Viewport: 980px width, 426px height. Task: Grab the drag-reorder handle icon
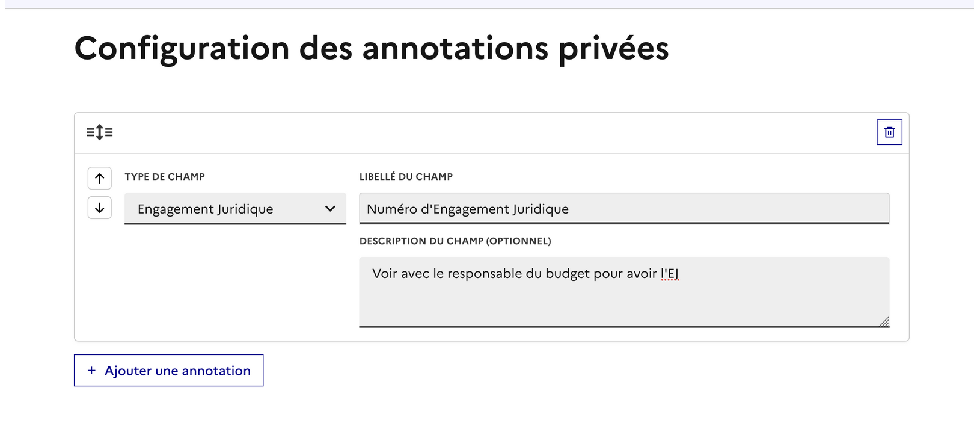100,132
